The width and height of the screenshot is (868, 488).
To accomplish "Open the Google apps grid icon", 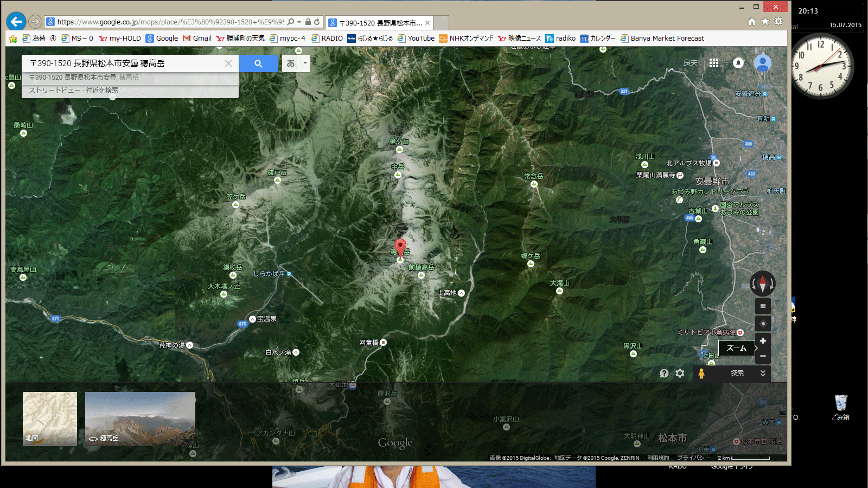I will (714, 63).
